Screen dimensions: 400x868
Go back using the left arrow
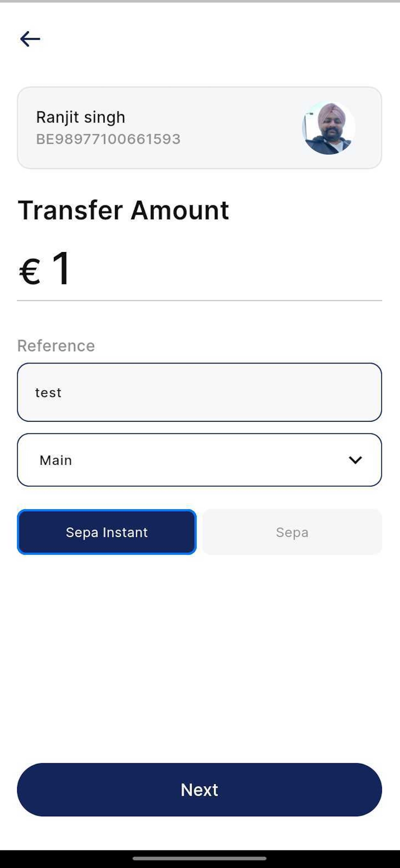point(30,39)
